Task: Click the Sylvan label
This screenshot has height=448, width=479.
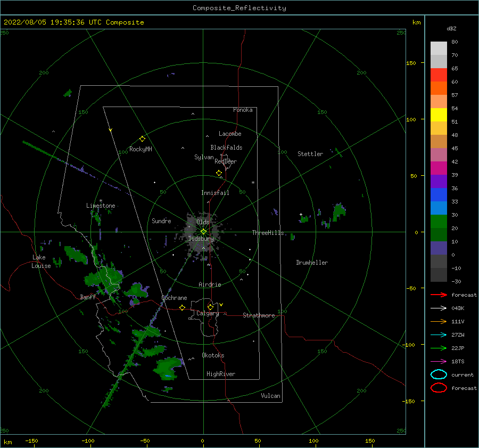Action: tap(204, 157)
